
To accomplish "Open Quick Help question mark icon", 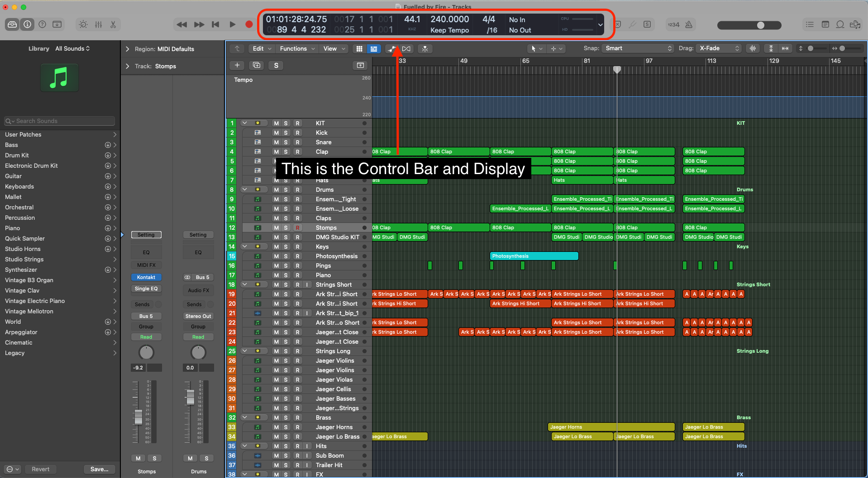I will 43,24.
